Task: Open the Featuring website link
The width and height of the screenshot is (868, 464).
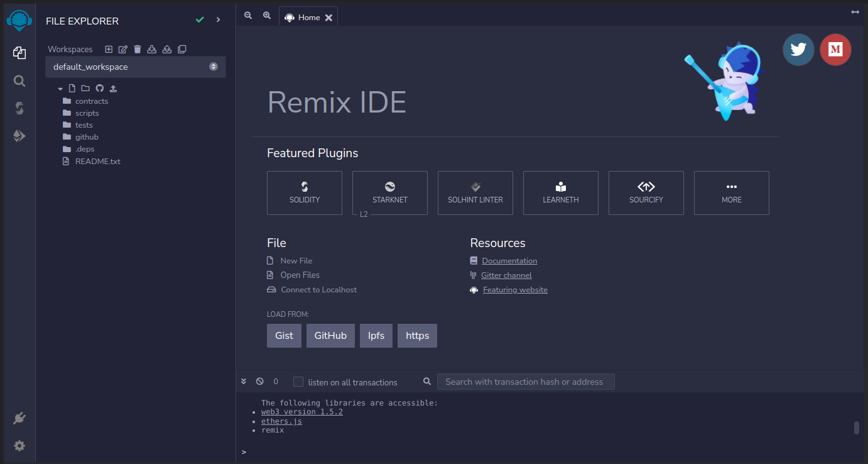Action: [x=515, y=290]
